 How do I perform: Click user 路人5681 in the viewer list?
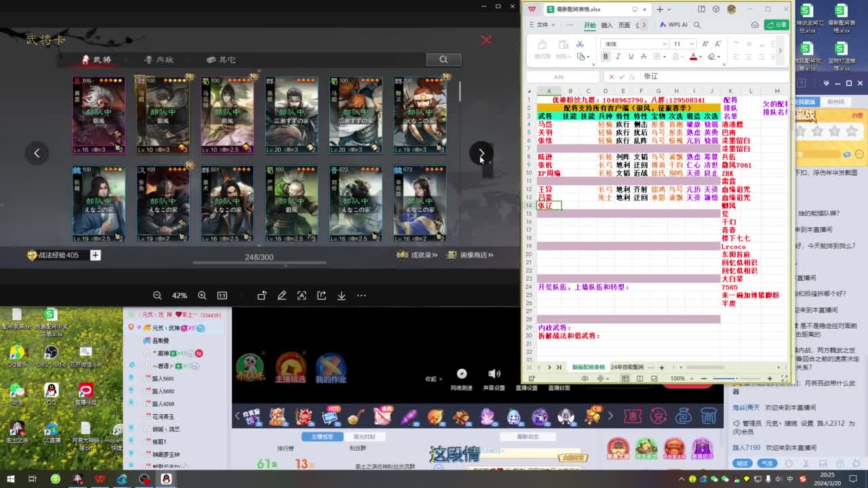click(163, 379)
